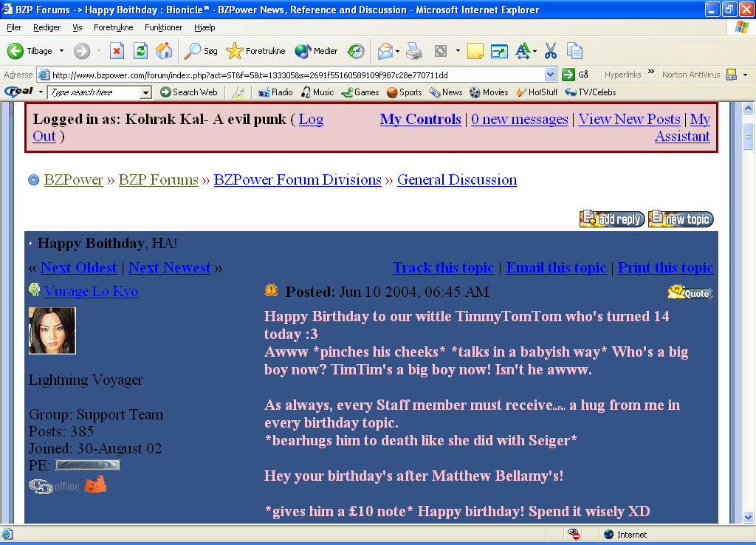Open the TV/Celebs toolbar link
756x545 pixels.
[591, 92]
